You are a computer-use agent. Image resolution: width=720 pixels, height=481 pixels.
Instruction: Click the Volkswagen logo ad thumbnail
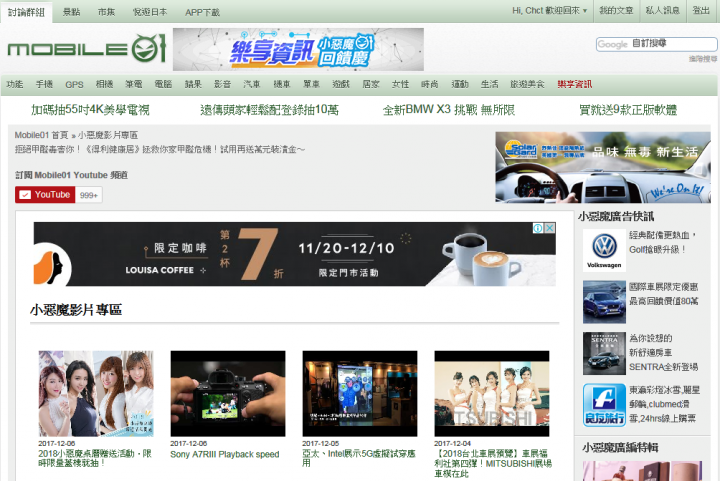pos(604,251)
